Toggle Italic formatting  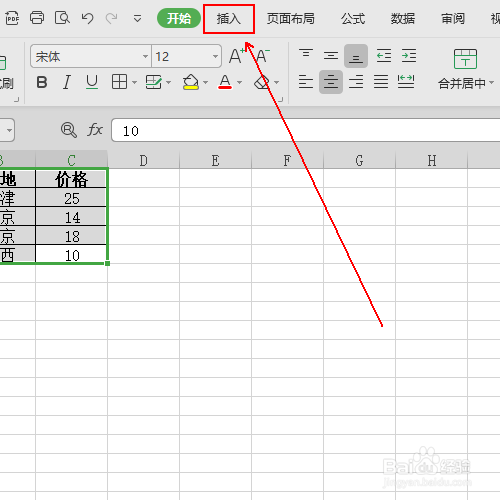click(x=67, y=82)
